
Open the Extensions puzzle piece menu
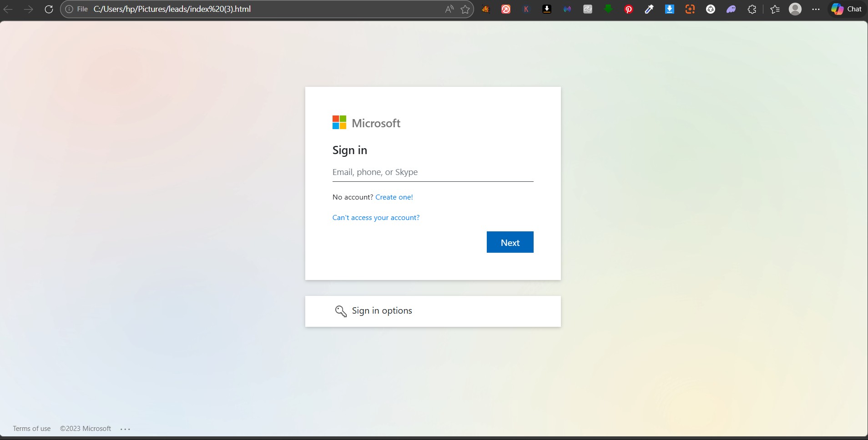[752, 9]
